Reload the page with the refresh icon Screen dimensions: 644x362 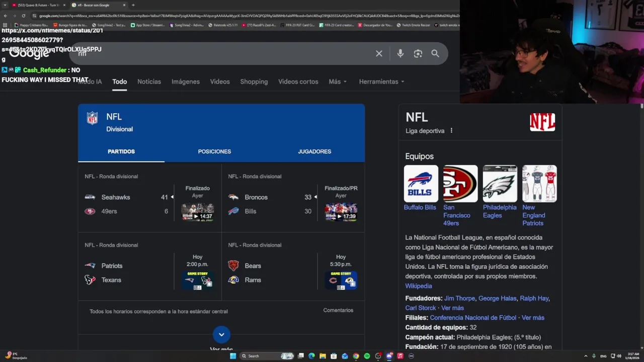point(23,16)
